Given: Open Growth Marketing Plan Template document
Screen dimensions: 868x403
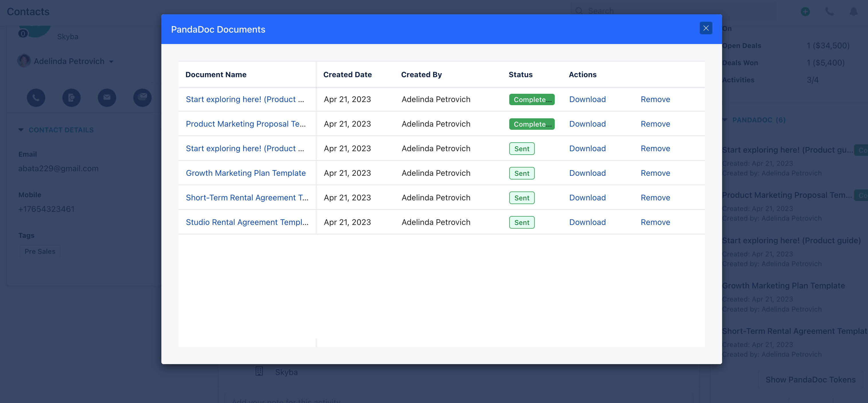Looking at the screenshot, I should click(246, 173).
